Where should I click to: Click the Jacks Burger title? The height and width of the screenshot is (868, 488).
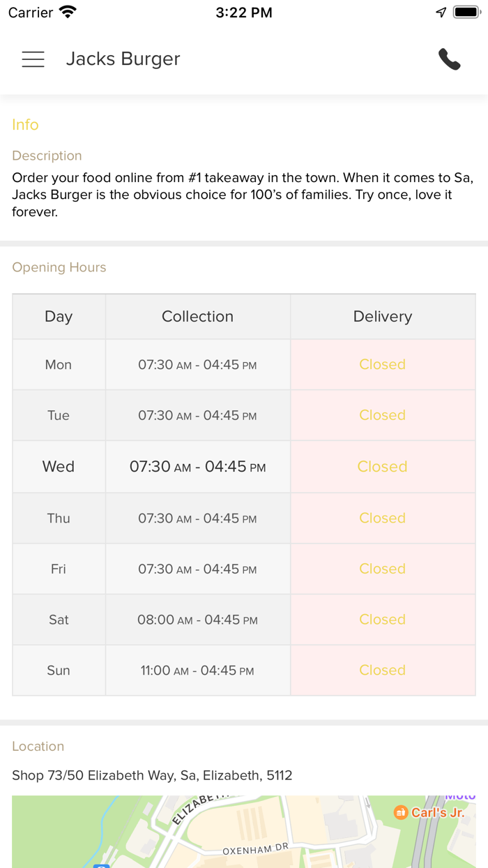click(x=123, y=59)
